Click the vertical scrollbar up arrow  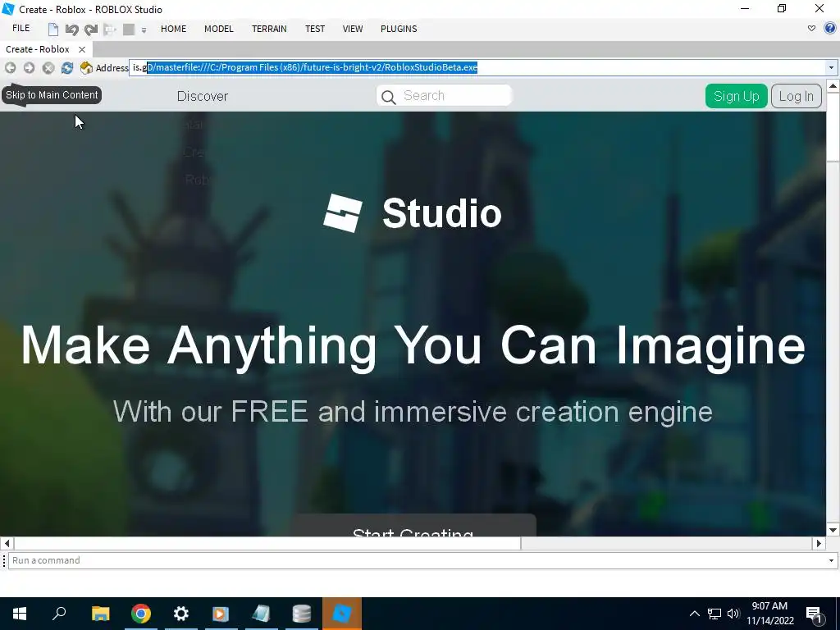point(833,85)
